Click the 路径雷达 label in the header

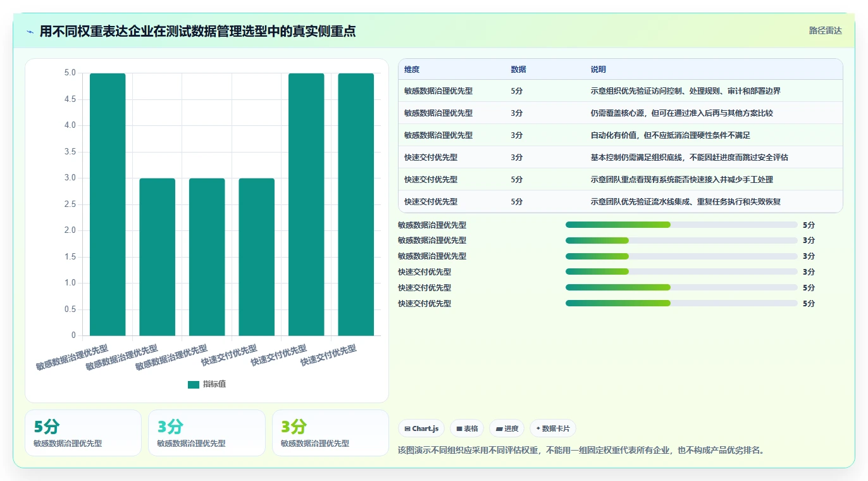(826, 30)
